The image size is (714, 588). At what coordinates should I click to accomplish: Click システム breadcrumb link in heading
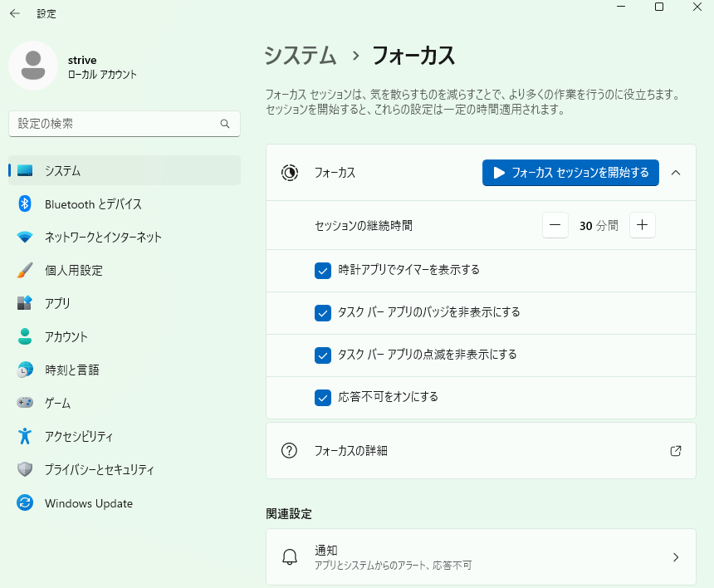tap(300, 56)
